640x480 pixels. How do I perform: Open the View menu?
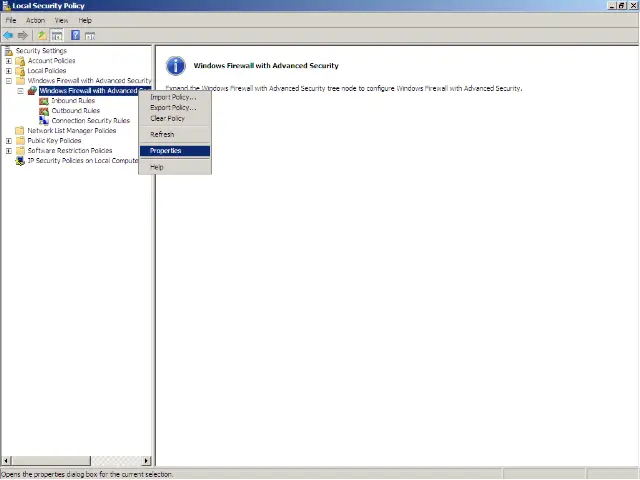[x=62, y=20]
